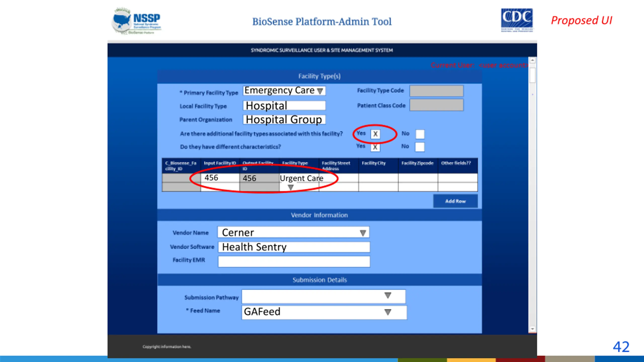Open Urgent Care facility type dropdown arrow
This screenshot has height=362, width=644.
pos(291,188)
